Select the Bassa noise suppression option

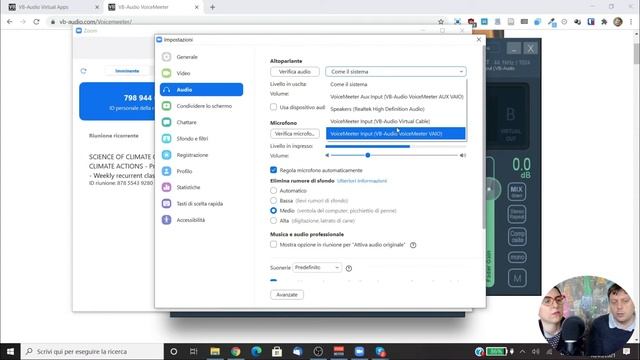pos(273,200)
